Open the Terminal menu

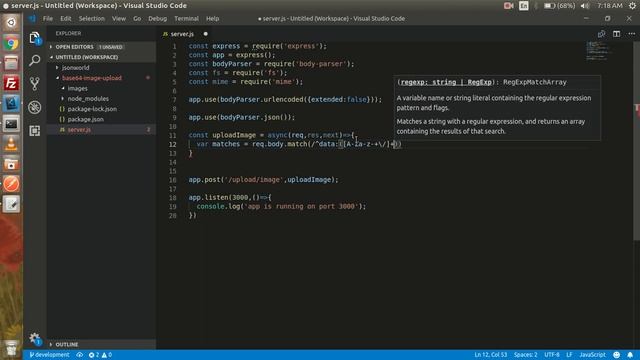(186, 19)
